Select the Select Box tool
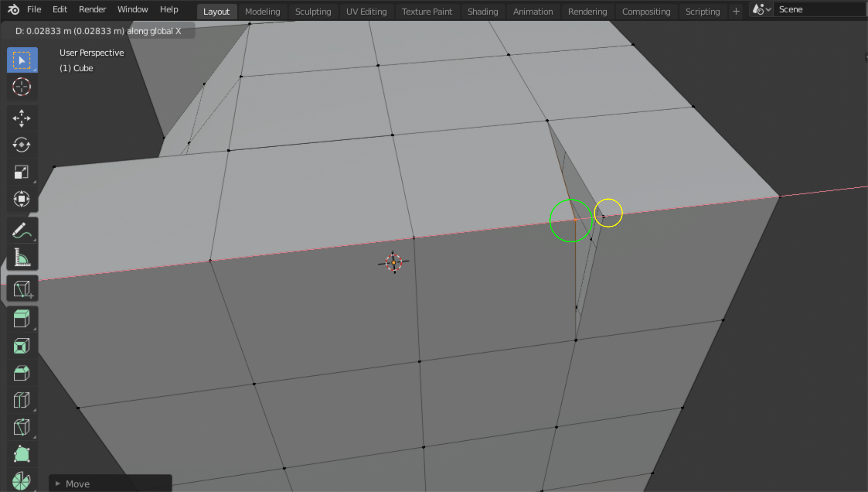 [22, 60]
